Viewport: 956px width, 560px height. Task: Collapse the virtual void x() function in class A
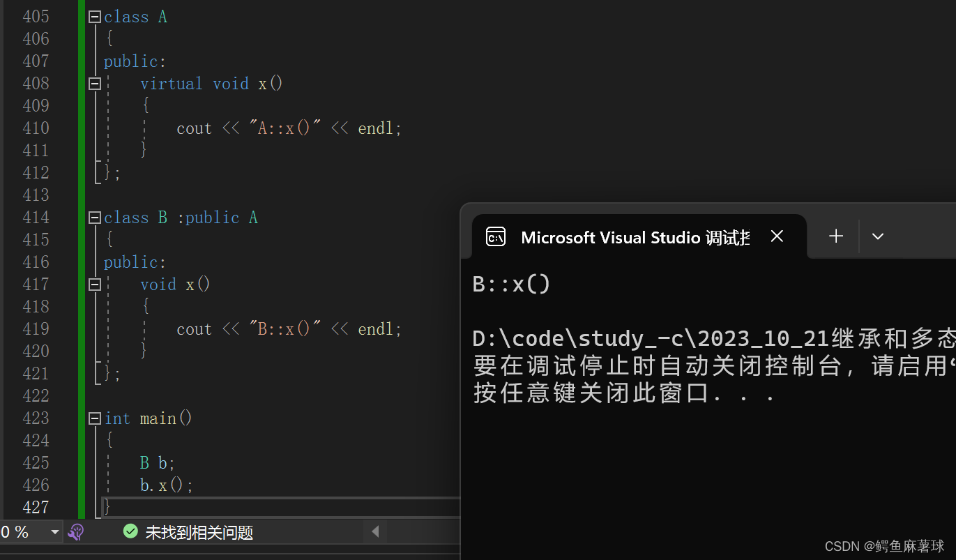95,84
